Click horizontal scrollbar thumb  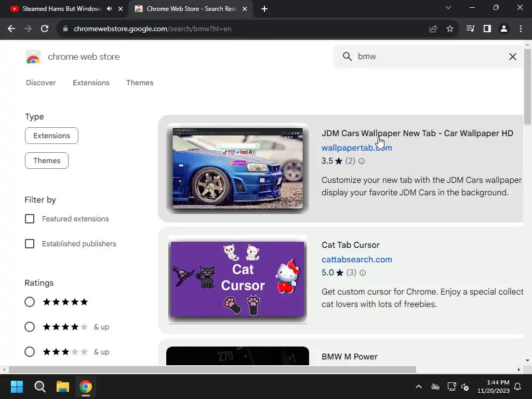pyautogui.click(x=212, y=369)
